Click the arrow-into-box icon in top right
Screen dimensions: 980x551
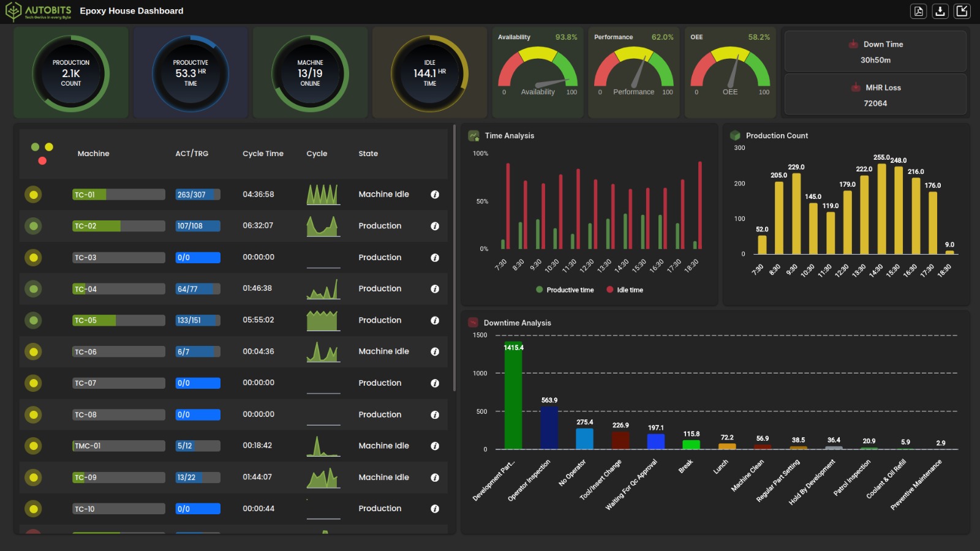962,11
